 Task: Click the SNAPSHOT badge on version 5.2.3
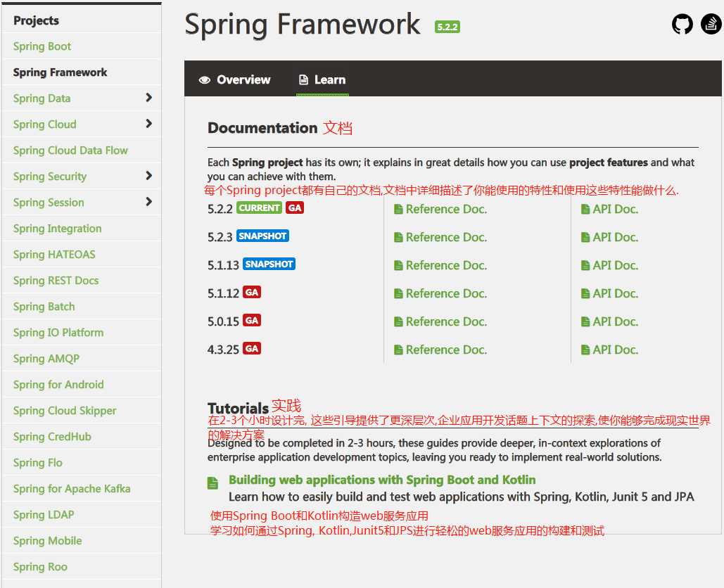[262, 236]
